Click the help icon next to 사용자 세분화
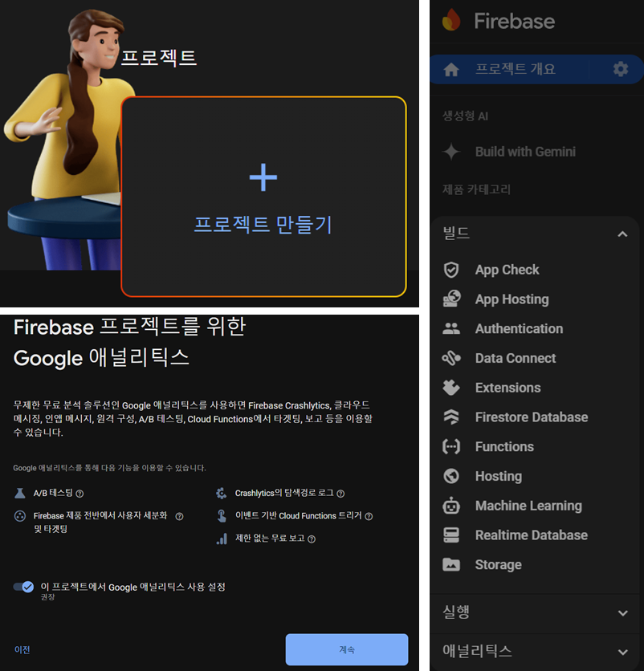The image size is (644, 671). click(179, 517)
